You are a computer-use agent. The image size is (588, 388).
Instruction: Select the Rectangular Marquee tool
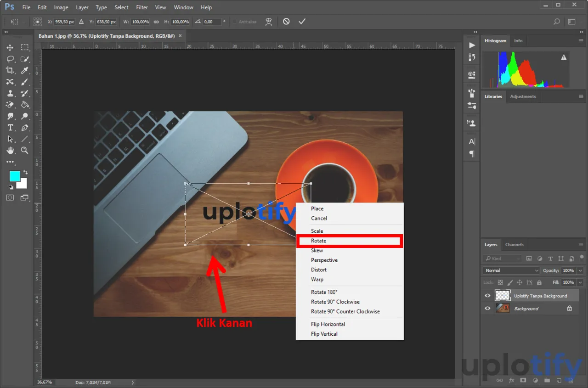(x=25, y=48)
